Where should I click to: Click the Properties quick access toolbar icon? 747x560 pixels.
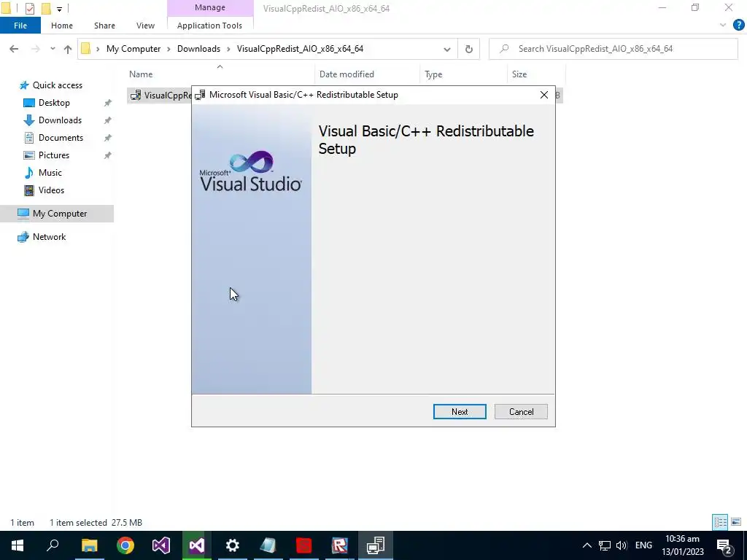29,8
